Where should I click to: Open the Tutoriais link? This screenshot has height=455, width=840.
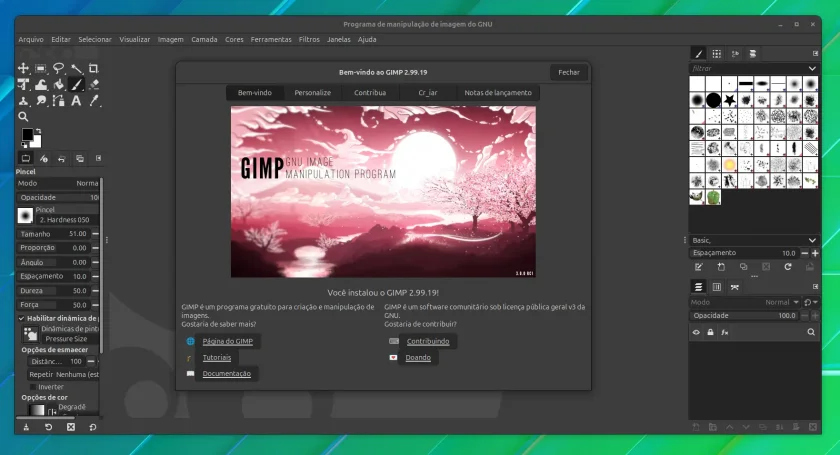(217, 357)
